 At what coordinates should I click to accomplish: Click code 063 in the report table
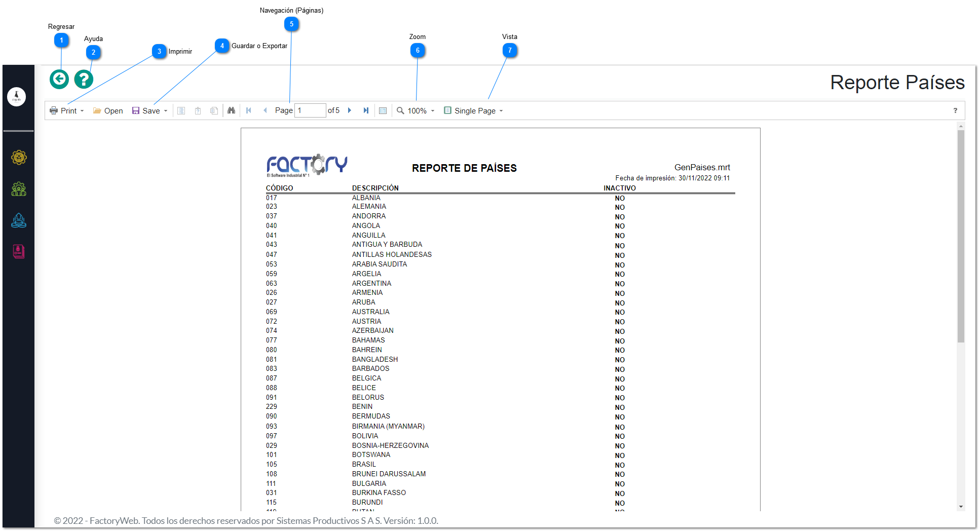tap(272, 283)
